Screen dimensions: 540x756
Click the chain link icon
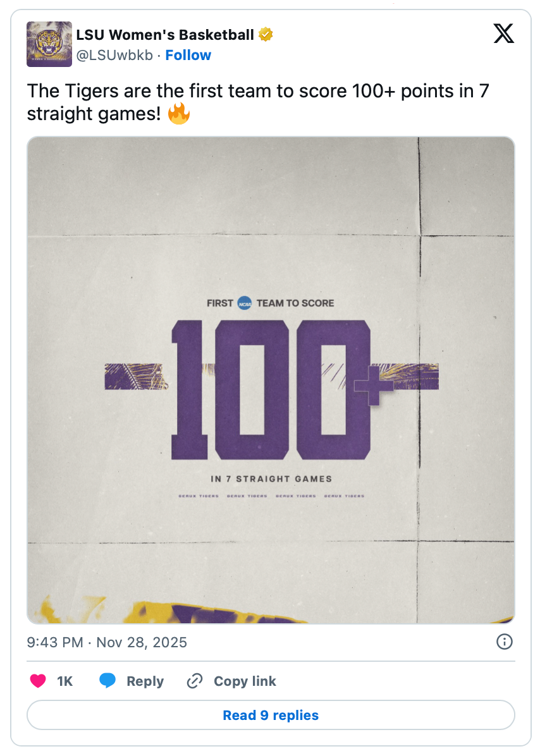[195, 681]
